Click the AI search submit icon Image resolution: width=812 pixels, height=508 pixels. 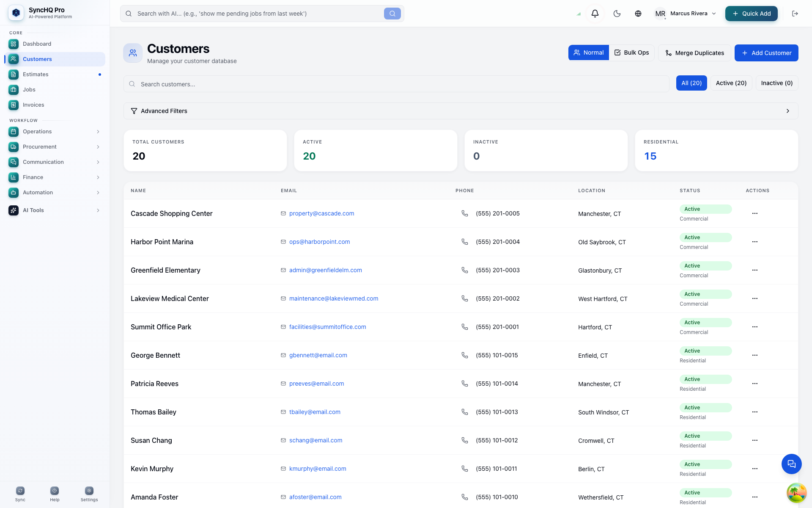tap(392, 14)
